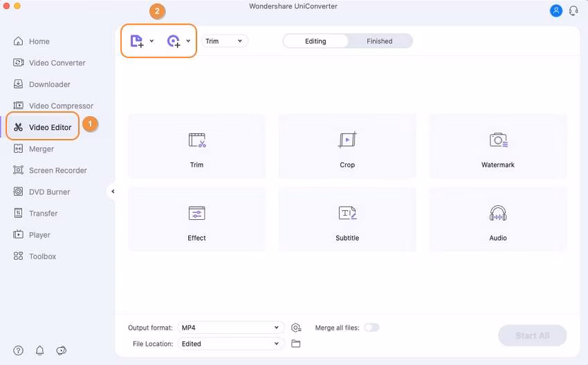Click the Add Files icon
This screenshot has width=588, height=365.
pyautogui.click(x=137, y=41)
